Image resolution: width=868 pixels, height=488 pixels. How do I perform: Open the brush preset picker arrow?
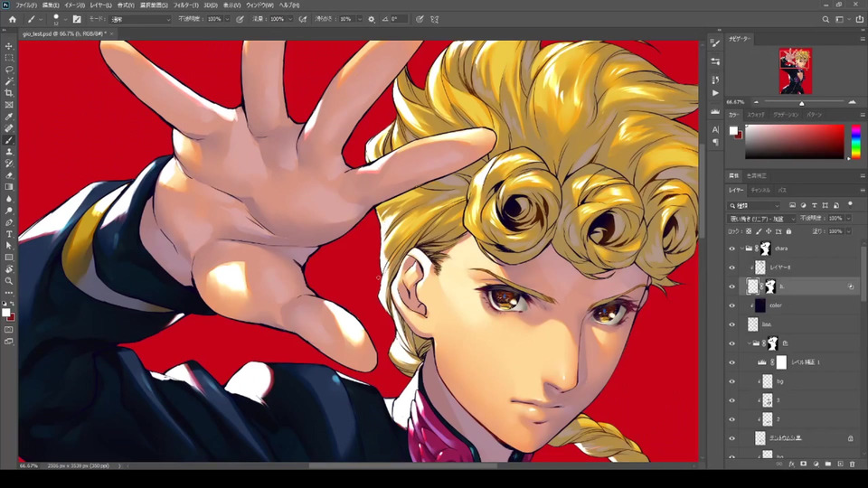65,19
